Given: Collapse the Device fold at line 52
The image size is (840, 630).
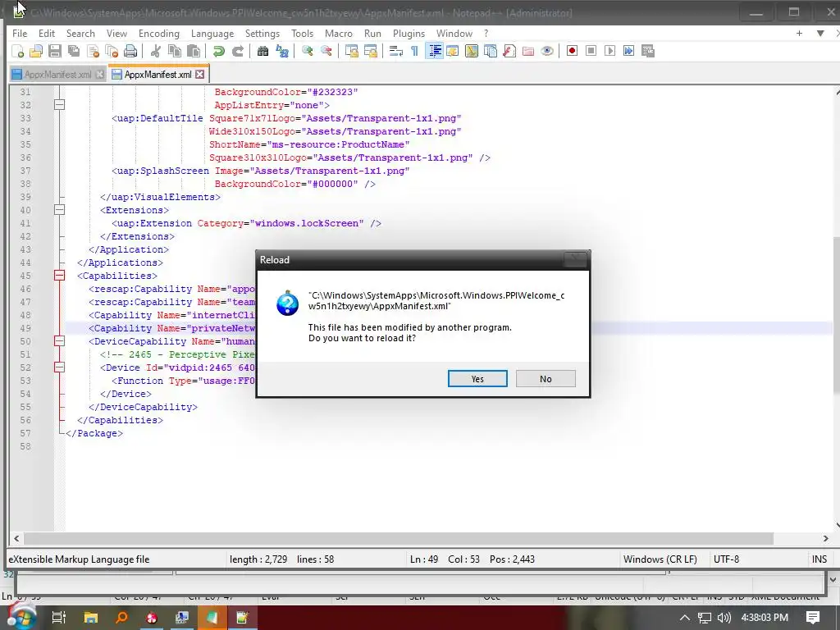Looking at the screenshot, I should click(59, 367).
